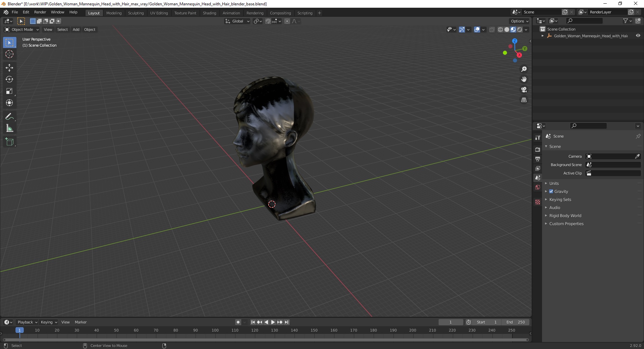Viewport: 644px width, 349px height.
Task: Switch to Rendered shading
Action: [520, 30]
